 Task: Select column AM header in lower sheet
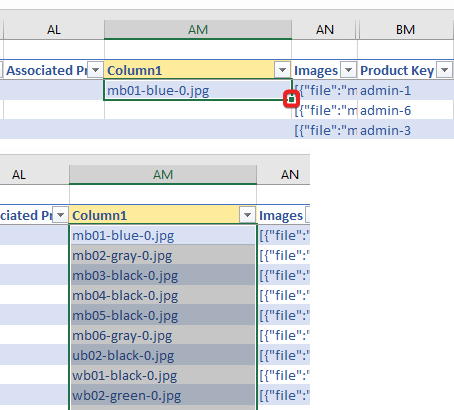tap(163, 175)
